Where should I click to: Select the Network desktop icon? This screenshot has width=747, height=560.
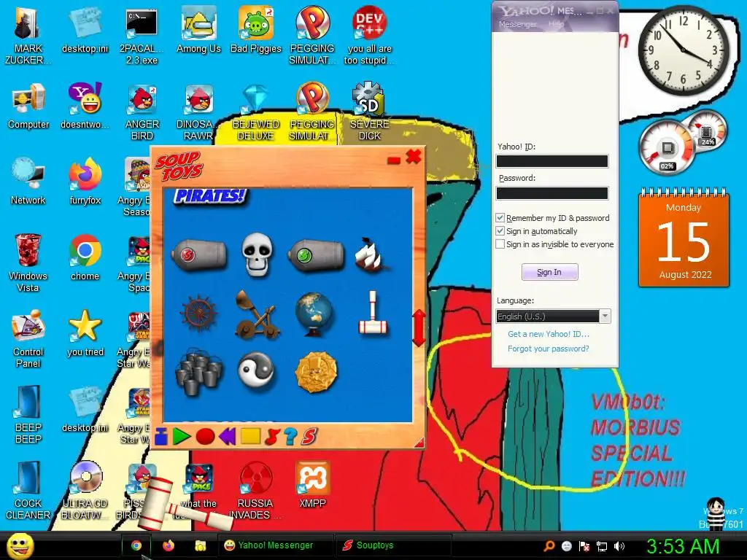click(28, 182)
